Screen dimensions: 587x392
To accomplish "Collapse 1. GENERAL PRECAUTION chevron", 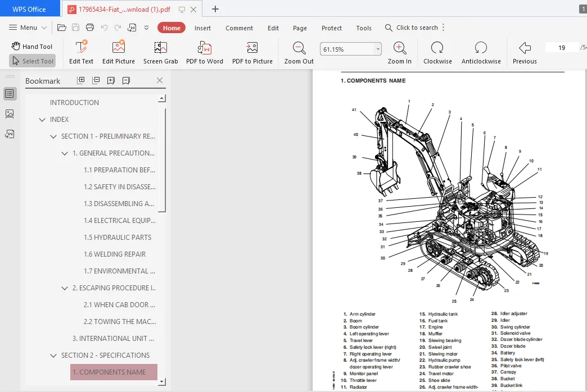I will tap(65, 153).
